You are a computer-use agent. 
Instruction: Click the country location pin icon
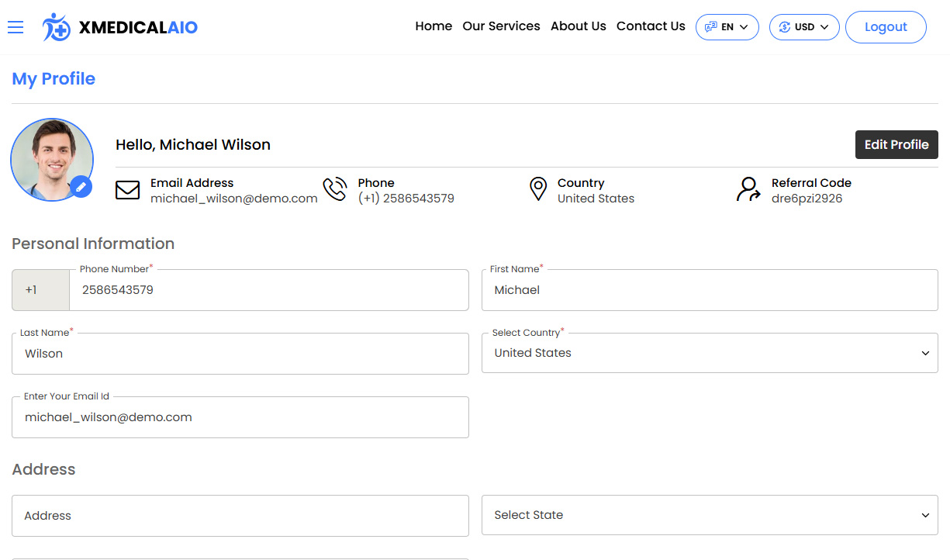click(x=538, y=188)
